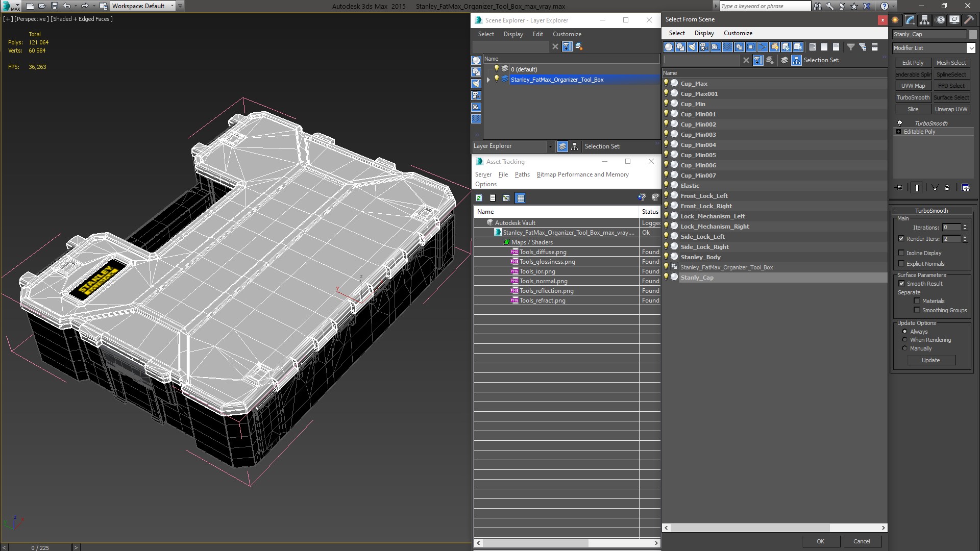Uncheck Smooth Result checkbox

[x=901, y=284]
